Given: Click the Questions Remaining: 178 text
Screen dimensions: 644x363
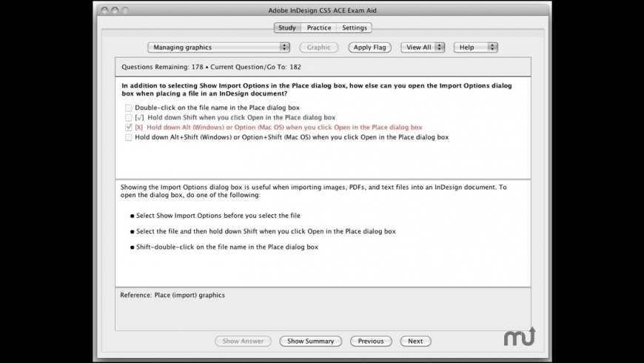Looking at the screenshot, I should pyautogui.click(x=162, y=67).
